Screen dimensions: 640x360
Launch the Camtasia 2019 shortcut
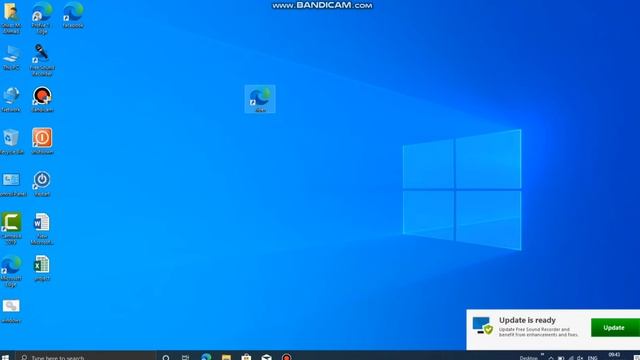pos(11,228)
